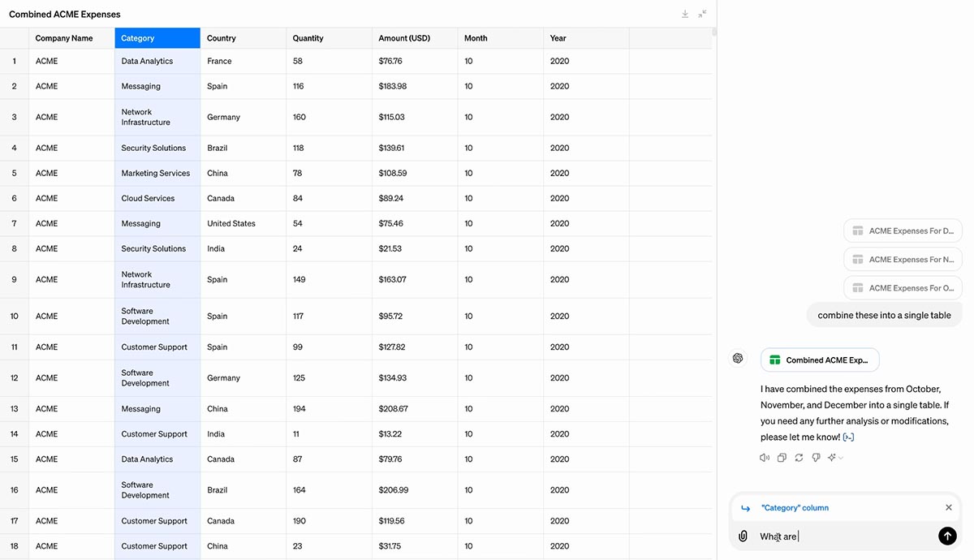Select the Network Infrastructure cell in row 3
The image size is (974, 560).
tap(157, 117)
